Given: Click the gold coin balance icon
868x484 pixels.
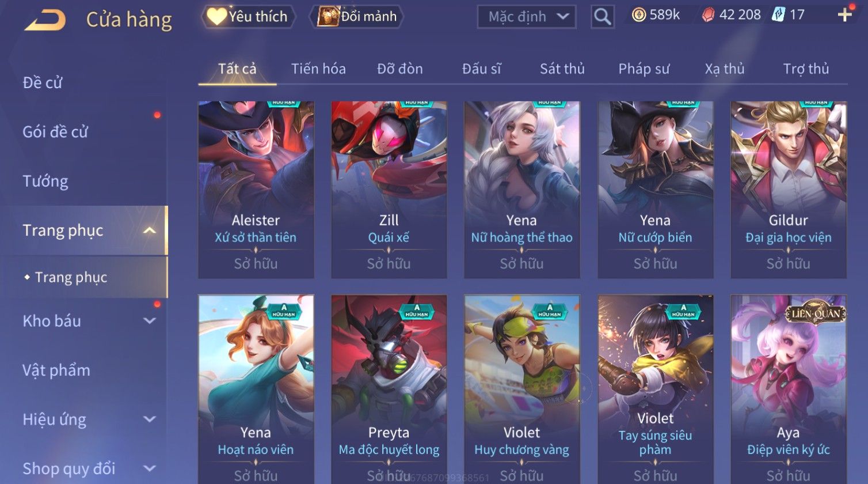Looking at the screenshot, I should (639, 15).
